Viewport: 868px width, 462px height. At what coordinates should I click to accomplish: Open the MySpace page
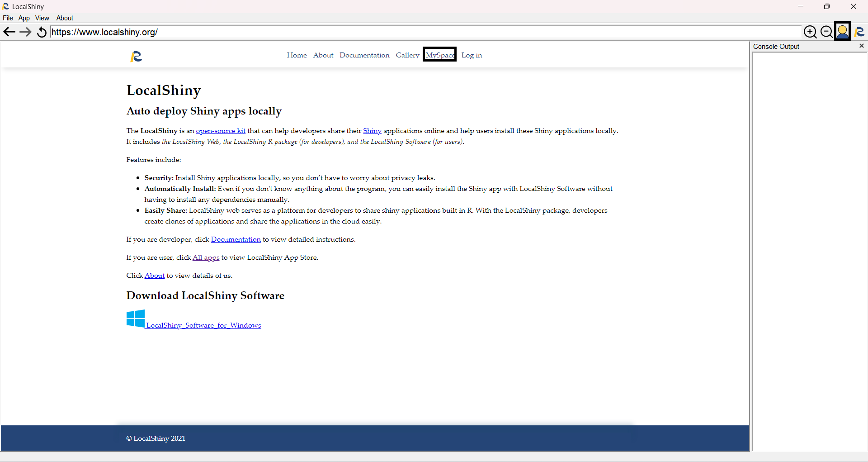coord(440,55)
